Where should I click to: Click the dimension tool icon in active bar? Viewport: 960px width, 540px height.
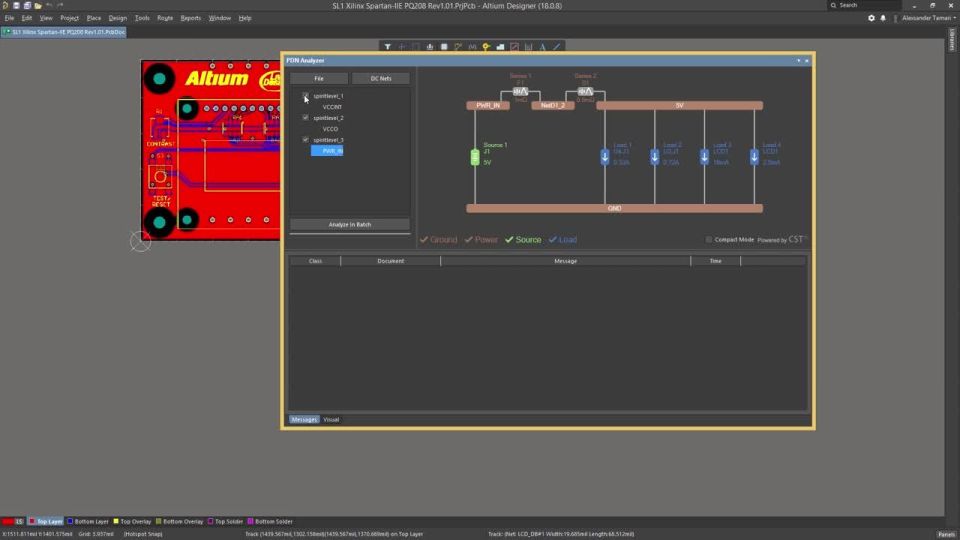528,47
